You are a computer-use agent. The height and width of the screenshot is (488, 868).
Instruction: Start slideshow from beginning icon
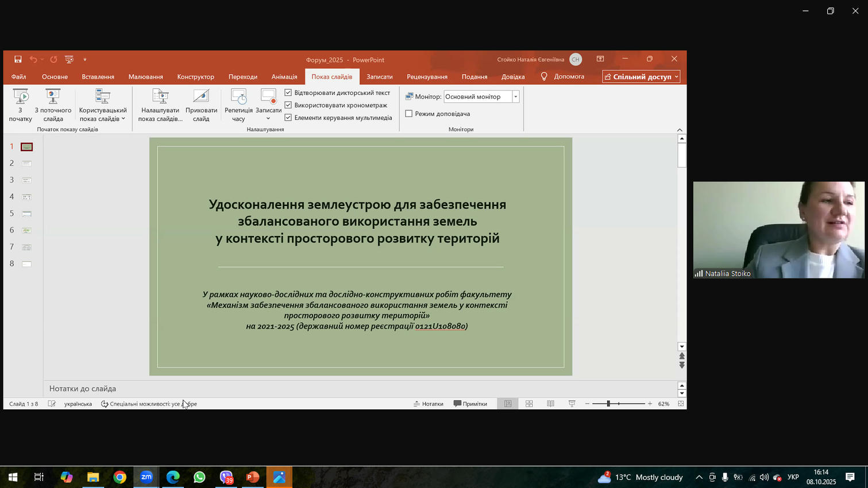tap(21, 97)
